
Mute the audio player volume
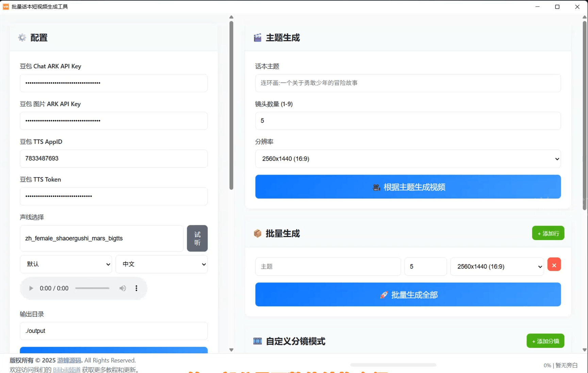click(x=122, y=288)
